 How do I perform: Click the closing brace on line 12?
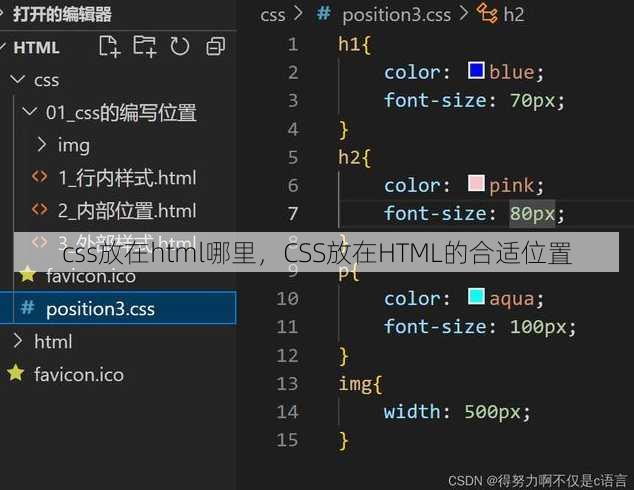(x=344, y=356)
